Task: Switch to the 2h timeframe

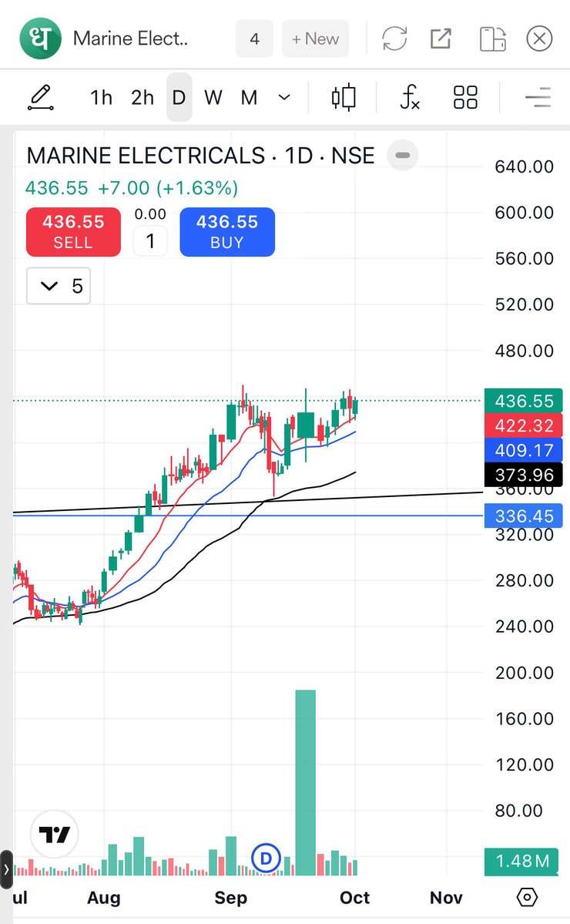Action: [142, 97]
